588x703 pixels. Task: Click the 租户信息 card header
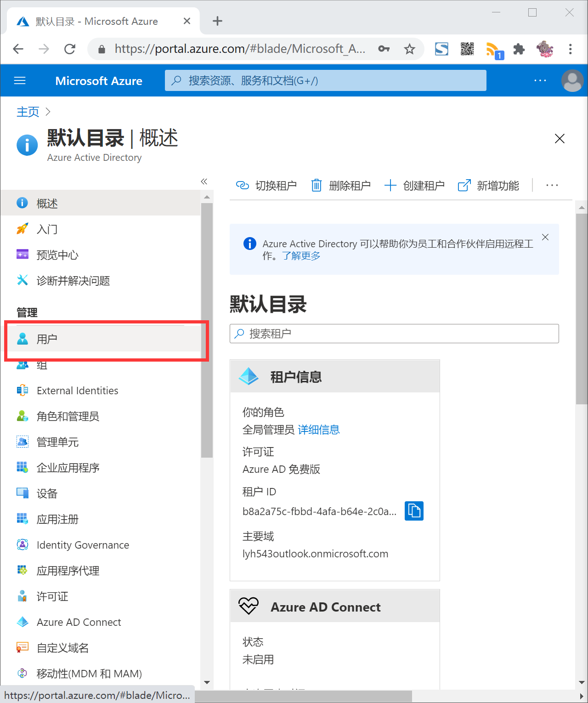tap(335, 376)
